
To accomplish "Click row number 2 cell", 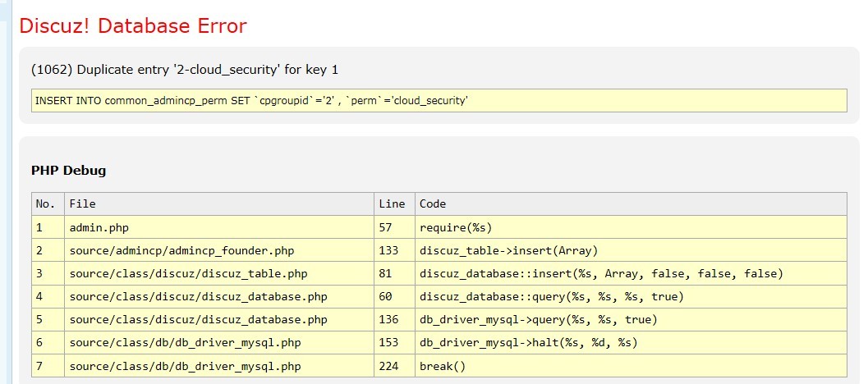I will pyautogui.click(x=48, y=250).
